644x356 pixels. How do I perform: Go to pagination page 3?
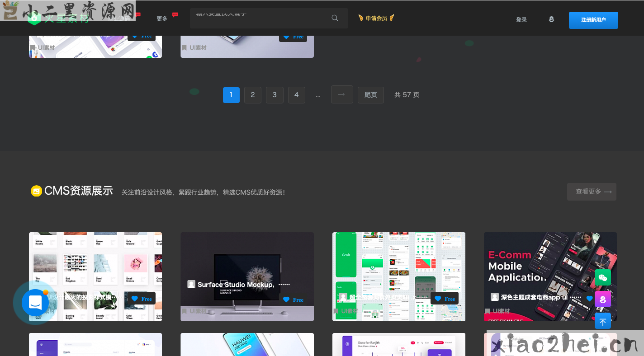pos(275,95)
